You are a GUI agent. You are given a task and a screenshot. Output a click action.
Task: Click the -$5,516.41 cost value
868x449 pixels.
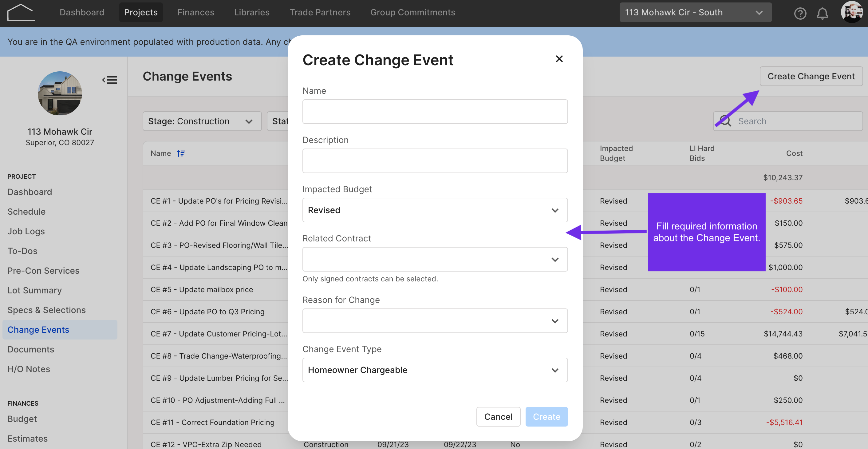(x=784, y=422)
